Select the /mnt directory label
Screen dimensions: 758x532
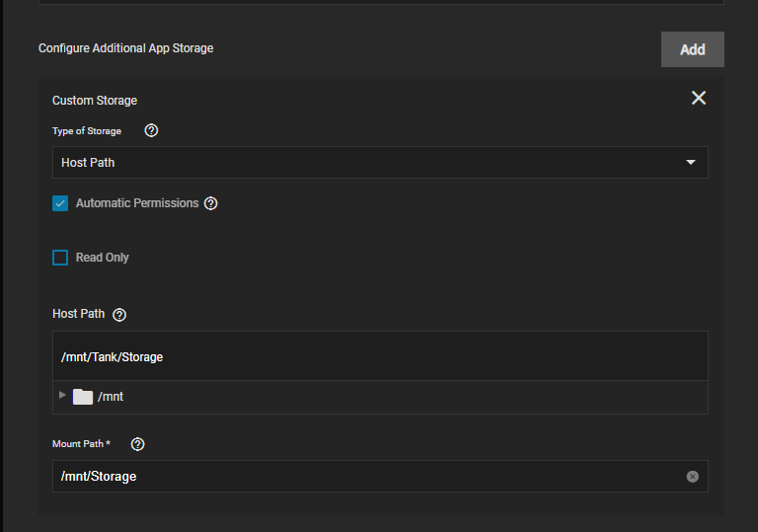pos(111,397)
